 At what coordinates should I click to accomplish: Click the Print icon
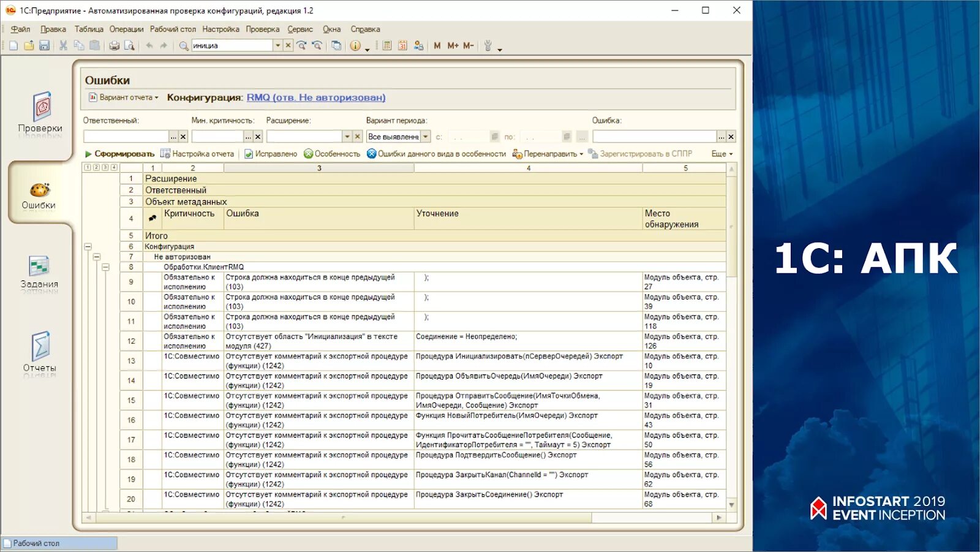pyautogui.click(x=114, y=45)
